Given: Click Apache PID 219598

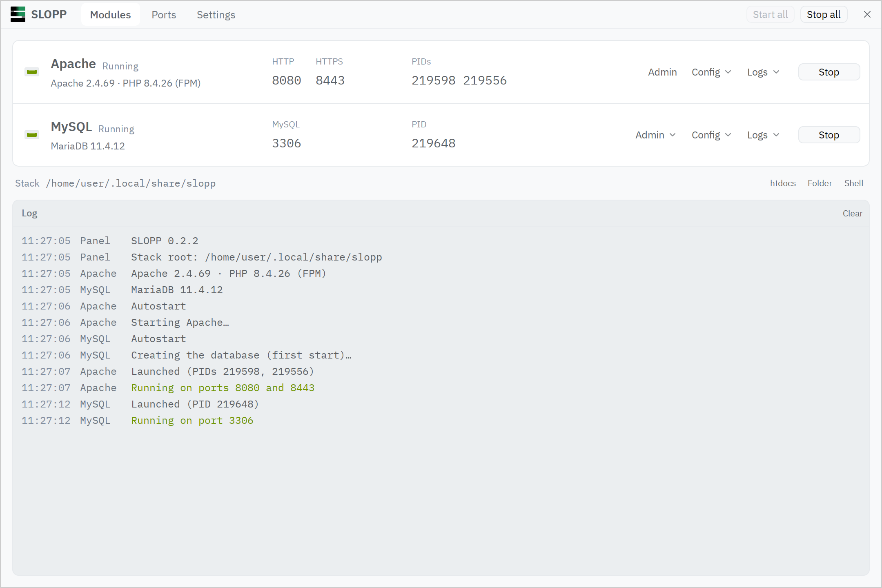Looking at the screenshot, I should click(x=433, y=80).
